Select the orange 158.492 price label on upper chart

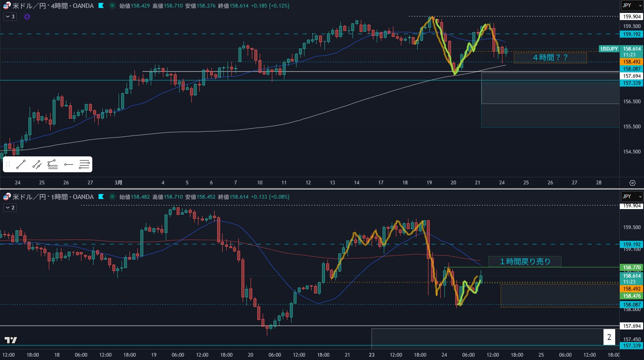(631, 62)
